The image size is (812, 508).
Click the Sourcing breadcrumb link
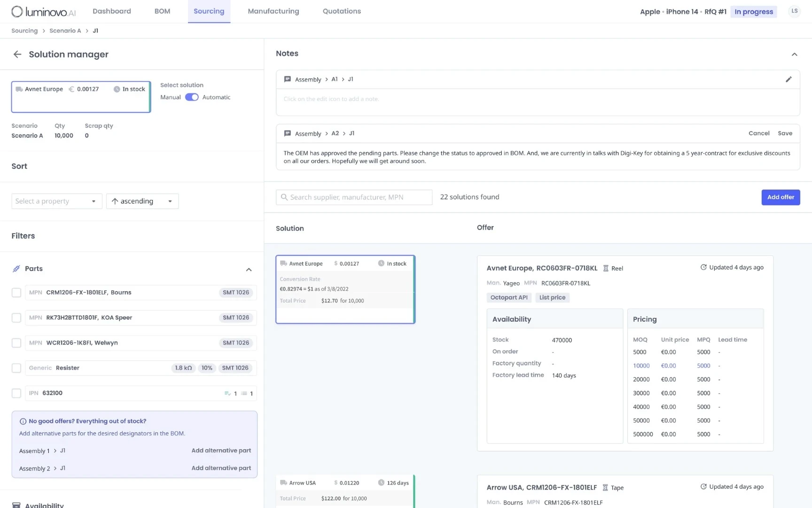(24, 31)
